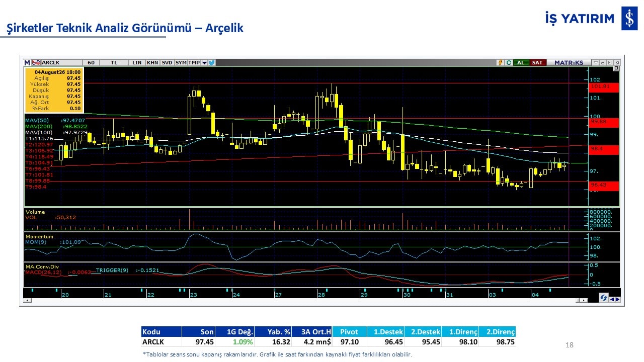
Task: Click the İş Yatırım logo
Action: point(592,19)
